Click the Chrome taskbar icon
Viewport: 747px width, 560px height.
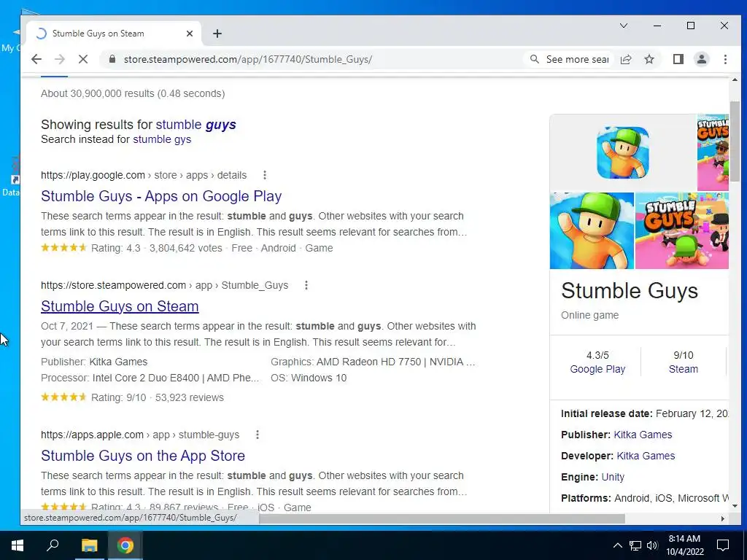pyautogui.click(x=125, y=545)
